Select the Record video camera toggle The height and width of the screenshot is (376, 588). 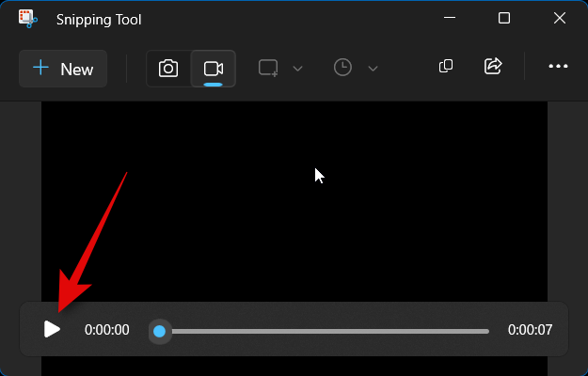(214, 69)
